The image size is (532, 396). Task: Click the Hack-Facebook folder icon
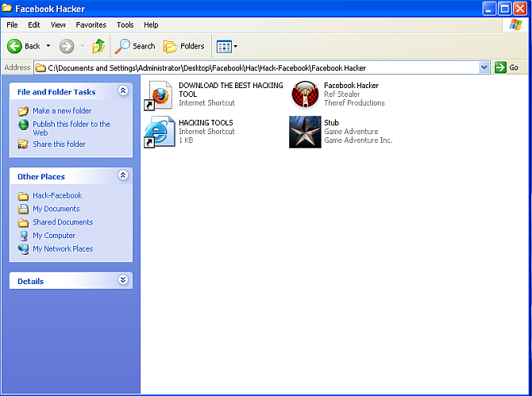(x=23, y=196)
